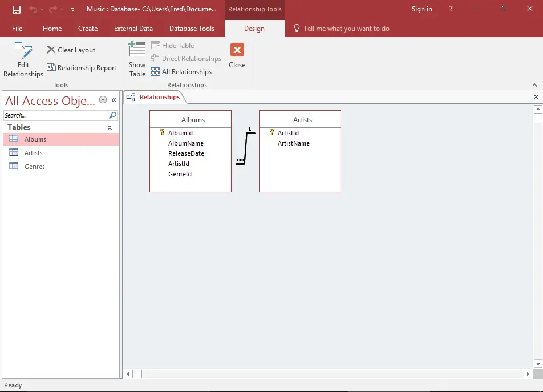The height and width of the screenshot is (392, 543).
Task: Open the All Access Objects dropdown arrow
Action: (x=103, y=100)
